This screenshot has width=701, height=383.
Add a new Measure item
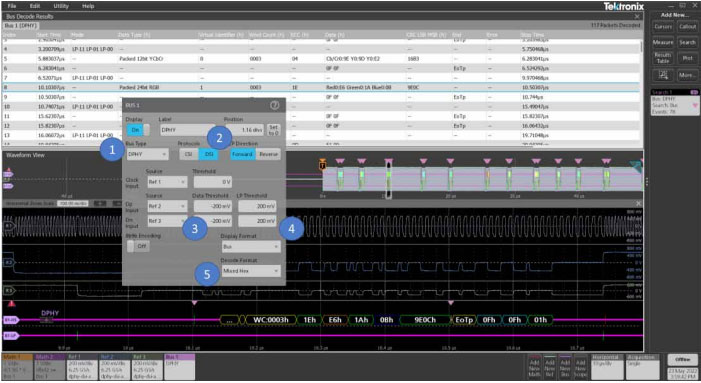tap(663, 42)
